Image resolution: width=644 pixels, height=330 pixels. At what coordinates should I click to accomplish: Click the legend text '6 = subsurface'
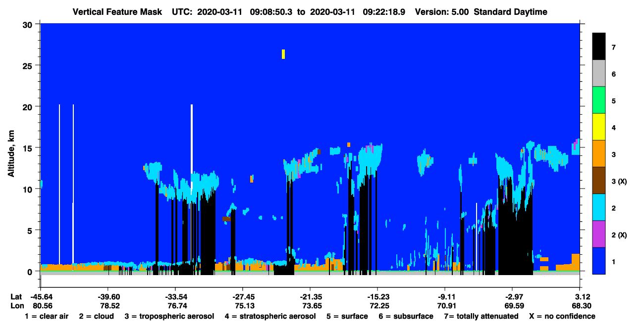(x=405, y=316)
